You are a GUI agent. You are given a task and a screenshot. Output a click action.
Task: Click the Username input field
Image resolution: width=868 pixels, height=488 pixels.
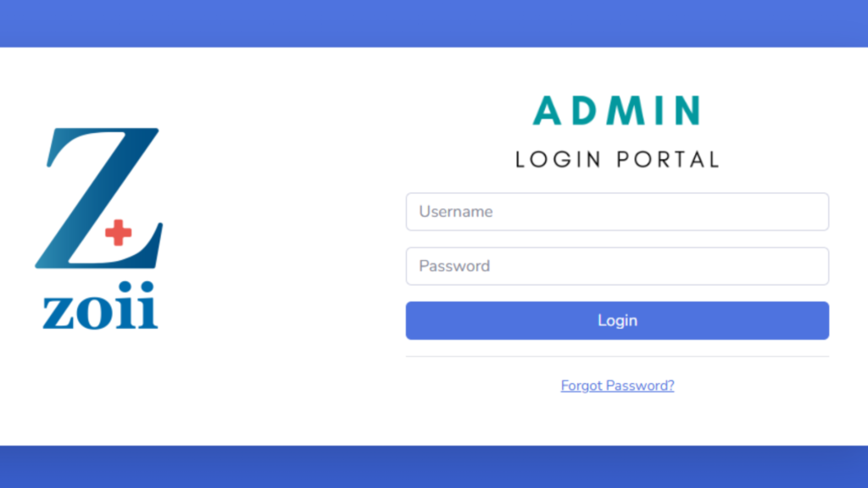617,212
